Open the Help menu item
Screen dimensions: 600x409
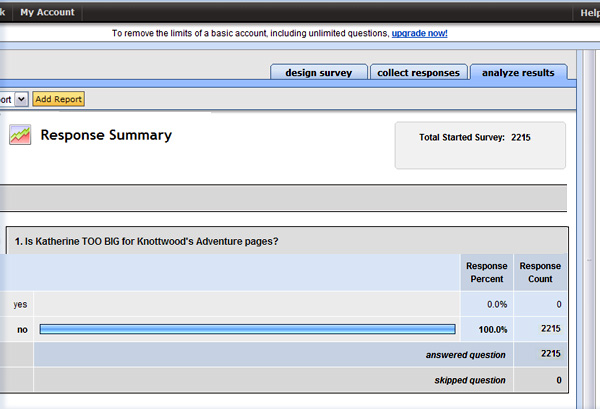tap(589, 12)
